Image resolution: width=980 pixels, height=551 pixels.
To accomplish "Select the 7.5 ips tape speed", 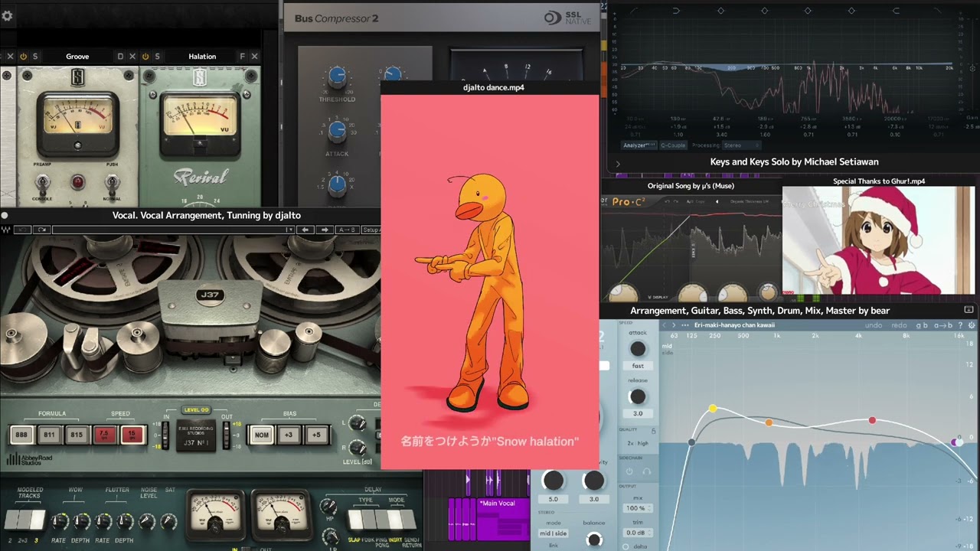I will [x=105, y=435].
